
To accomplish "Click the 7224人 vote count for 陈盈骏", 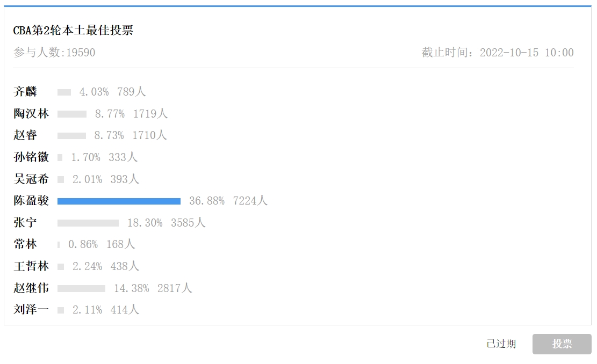I will pos(250,201).
